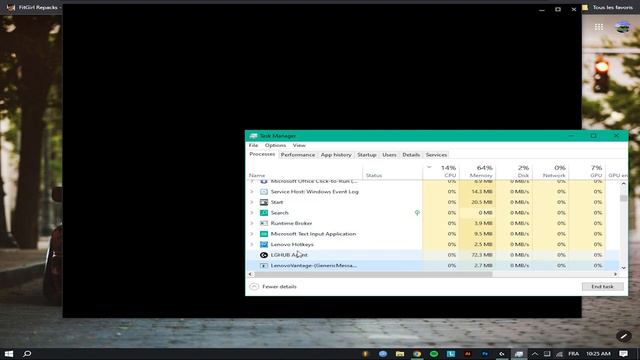Expand the Runtime Broker row
Viewport: 640px width, 360px height.
[x=252, y=223]
